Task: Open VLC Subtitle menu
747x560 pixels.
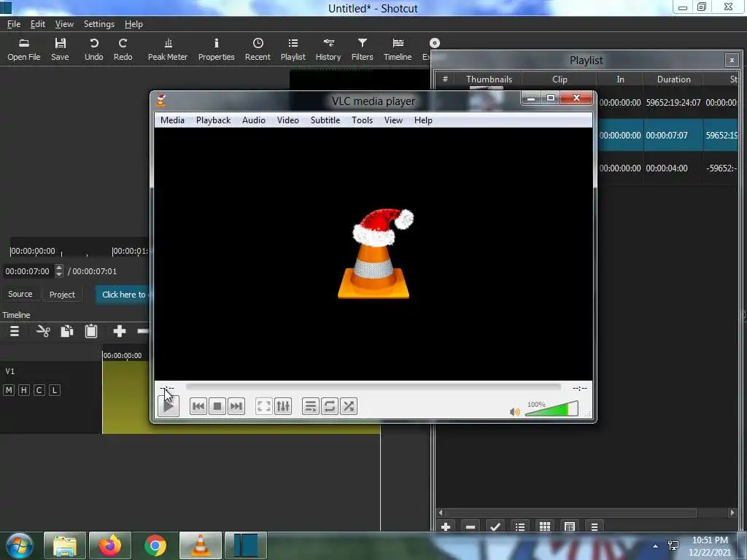Action: point(325,120)
